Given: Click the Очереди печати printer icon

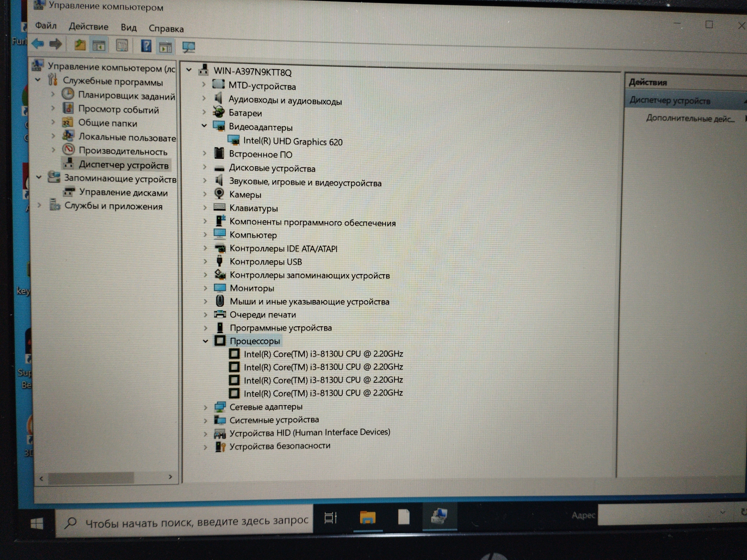Looking at the screenshot, I should 220,314.
